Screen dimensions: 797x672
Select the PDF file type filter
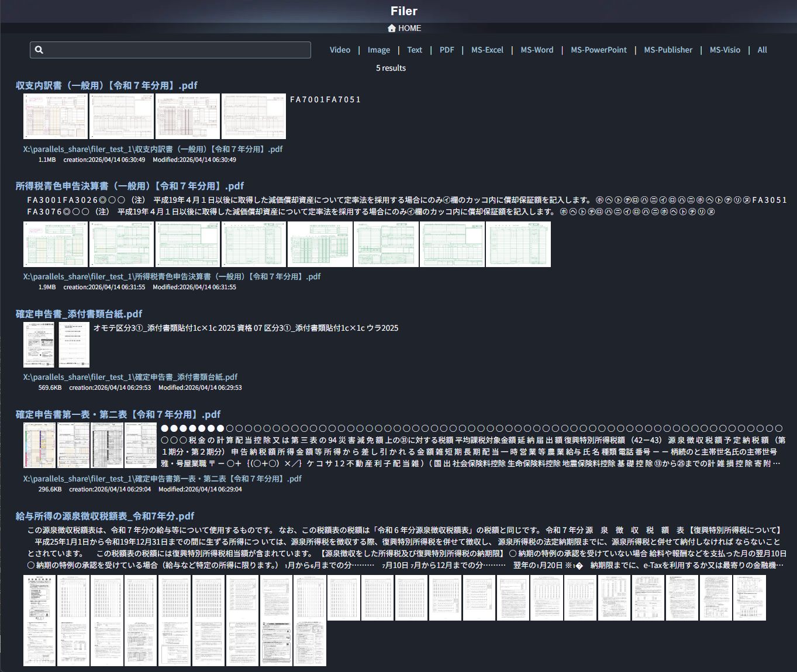tap(447, 50)
